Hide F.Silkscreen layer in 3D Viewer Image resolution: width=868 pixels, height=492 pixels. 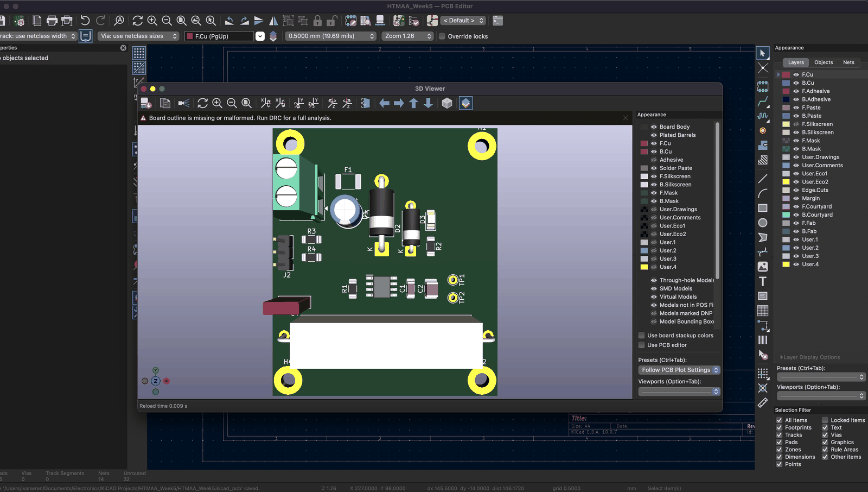point(654,176)
